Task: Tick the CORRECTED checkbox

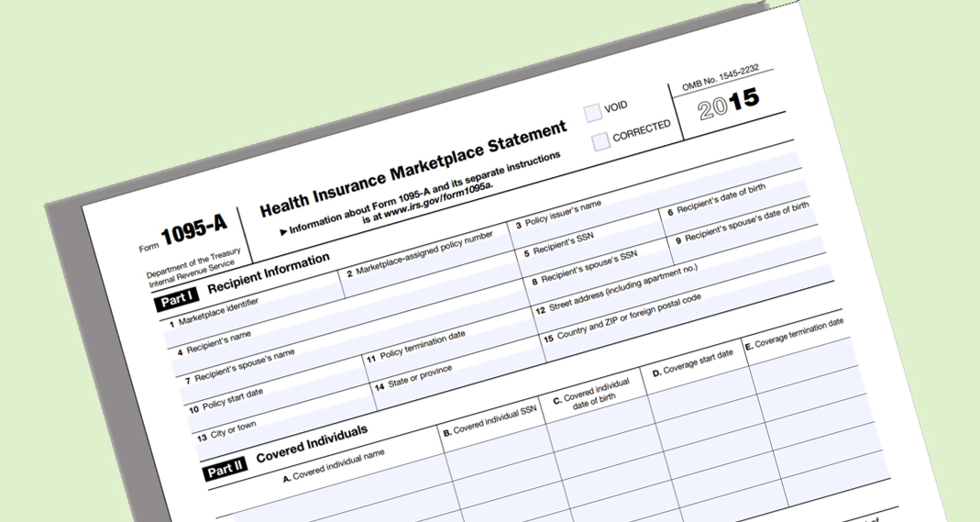Action: coord(600,141)
